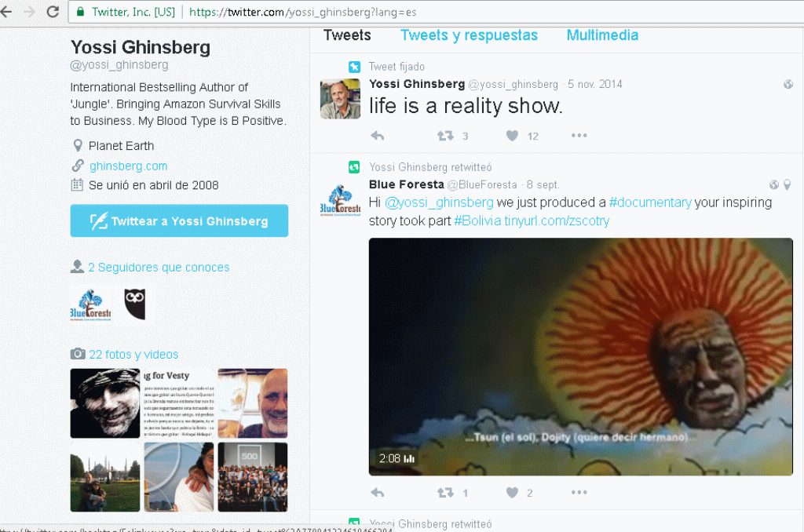Open the 22 fotos y videos link
Screen dimensions: 804x532
[133, 354]
